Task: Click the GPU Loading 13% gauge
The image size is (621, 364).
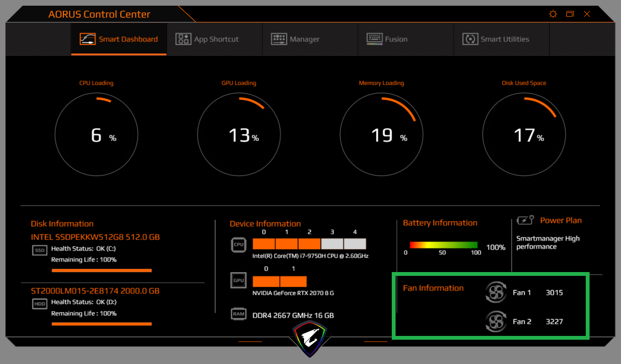Action: click(x=239, y=134)
